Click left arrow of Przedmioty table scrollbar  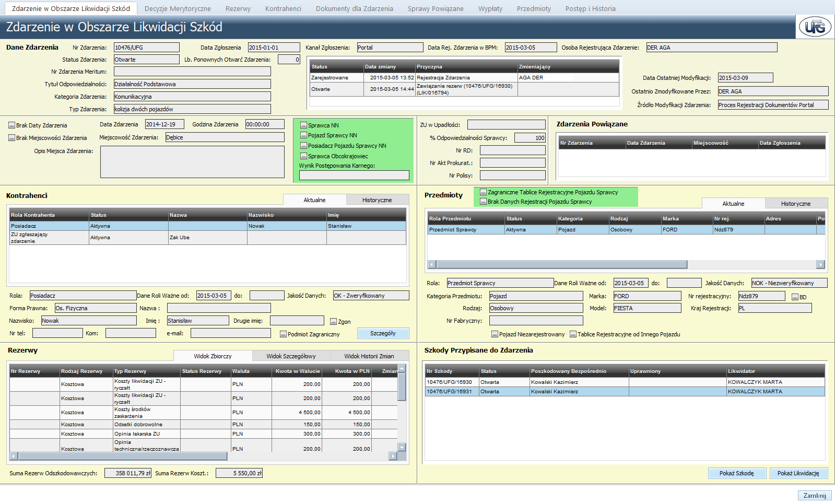pyautogui.click(x=432, y=264)
